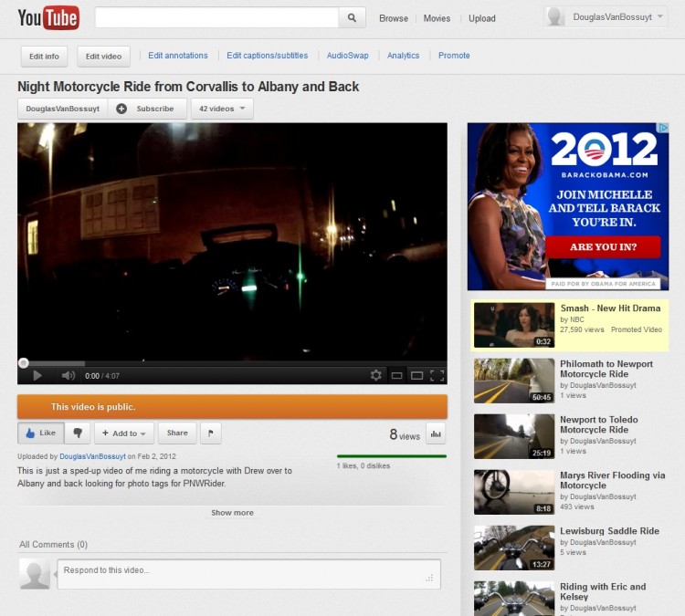Click the Edit info button
This screenshot has width=685, height=616.
[44, 57]
